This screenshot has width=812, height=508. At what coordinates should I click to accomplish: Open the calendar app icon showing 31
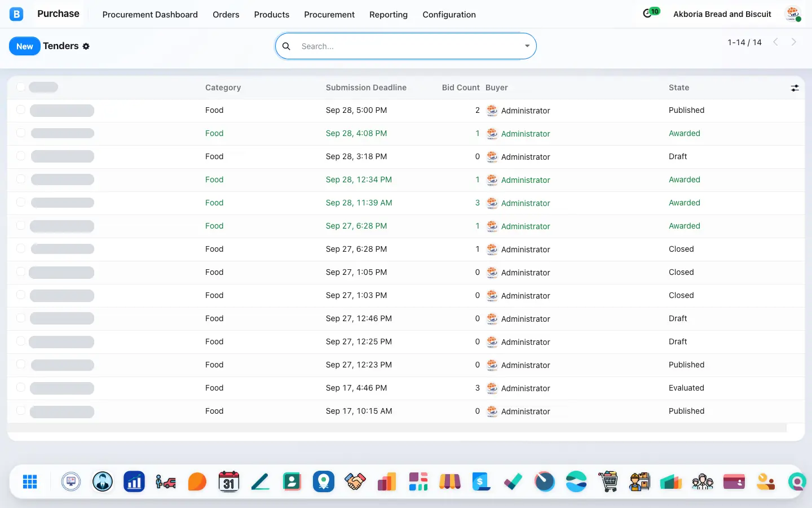[x=229, y=481]
